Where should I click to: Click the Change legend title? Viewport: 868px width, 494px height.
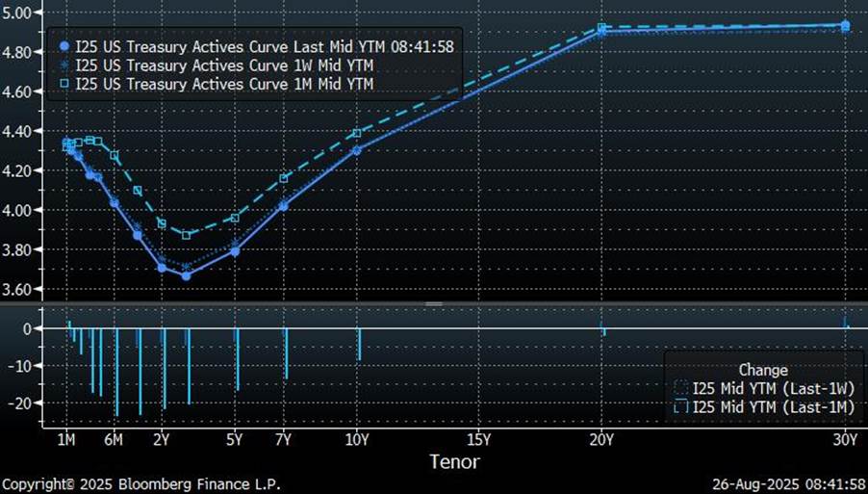pos(762,370)
